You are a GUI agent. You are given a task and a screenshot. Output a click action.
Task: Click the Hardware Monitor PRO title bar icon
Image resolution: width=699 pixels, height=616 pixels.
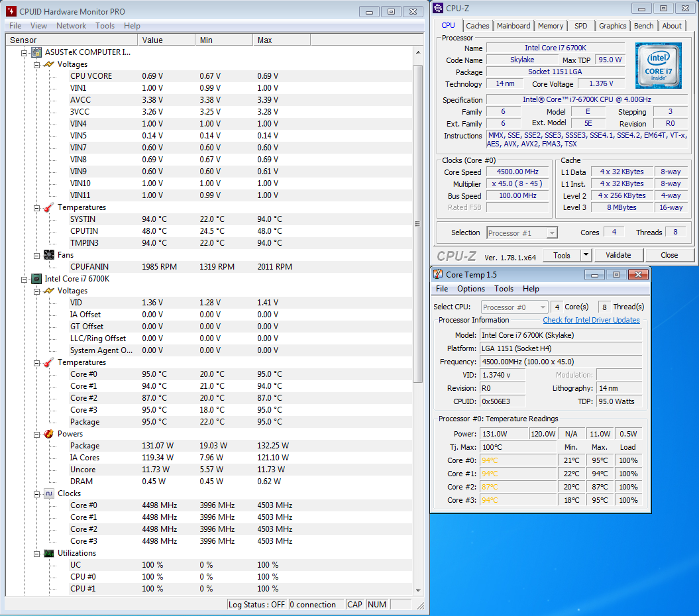point(11,11)
